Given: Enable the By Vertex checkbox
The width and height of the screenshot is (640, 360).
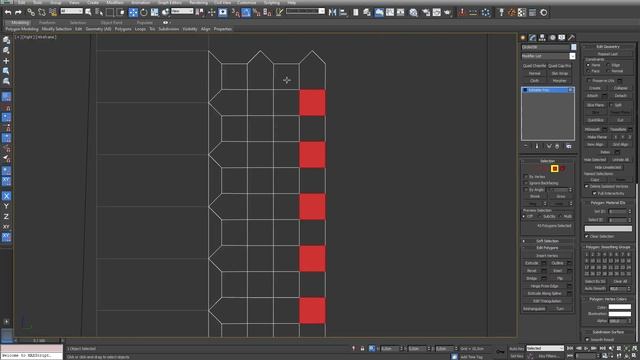Looking at the screenshot, I should 526,177.
